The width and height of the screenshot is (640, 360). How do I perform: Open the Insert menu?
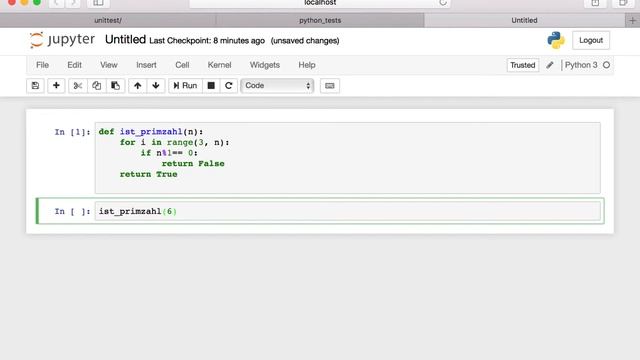pos(146,65)
